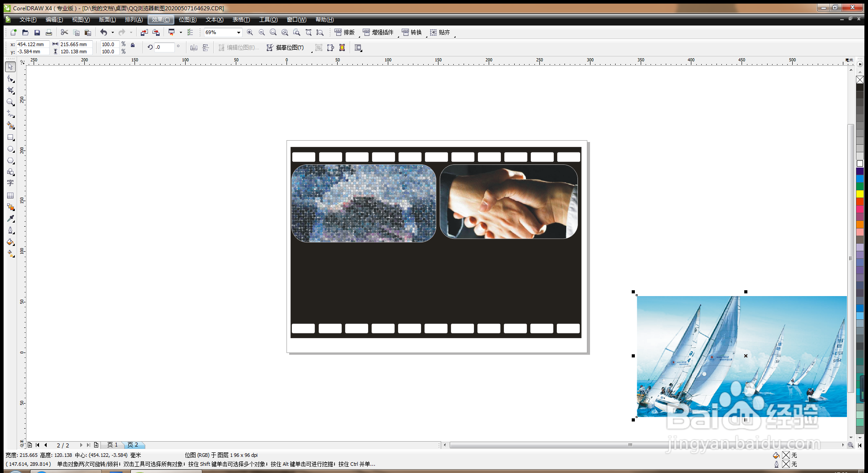Pick the white swatch in palette
Image resolution: width=868 pixels, height=473 pixels.
[860, 163]
